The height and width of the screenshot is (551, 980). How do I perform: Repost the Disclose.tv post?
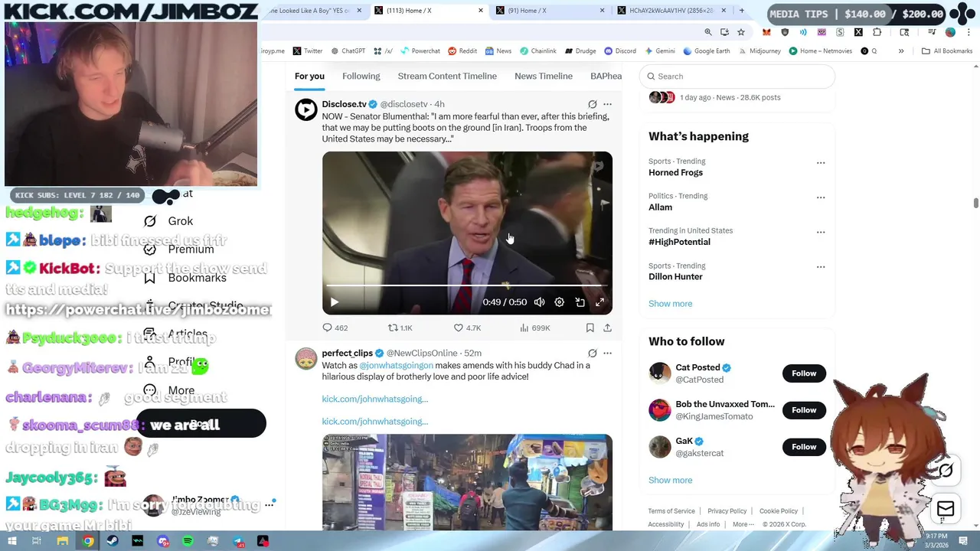click(400, 328)
